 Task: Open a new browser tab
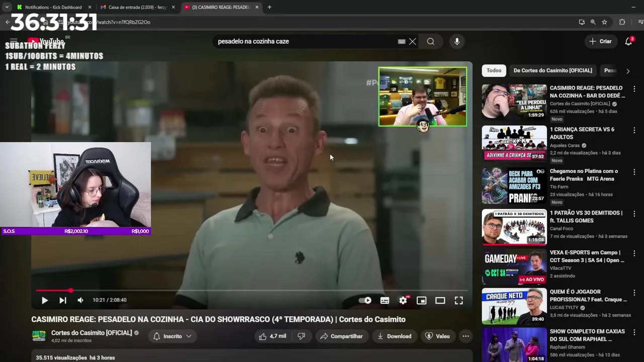click(269, 7)
